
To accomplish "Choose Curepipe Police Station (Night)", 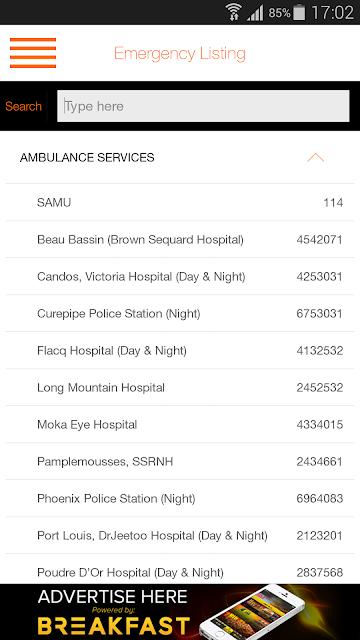I will pos(180,313).
